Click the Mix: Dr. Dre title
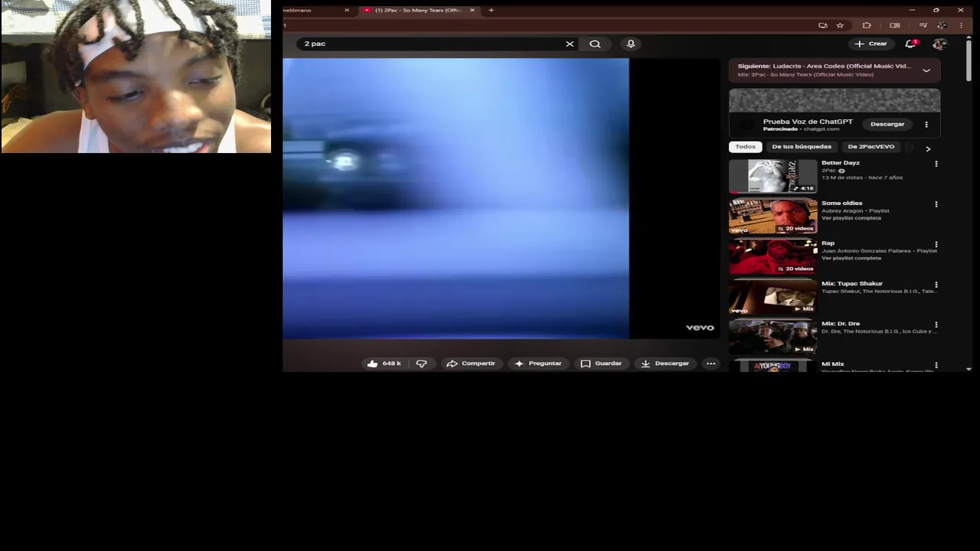 (841, 324)
